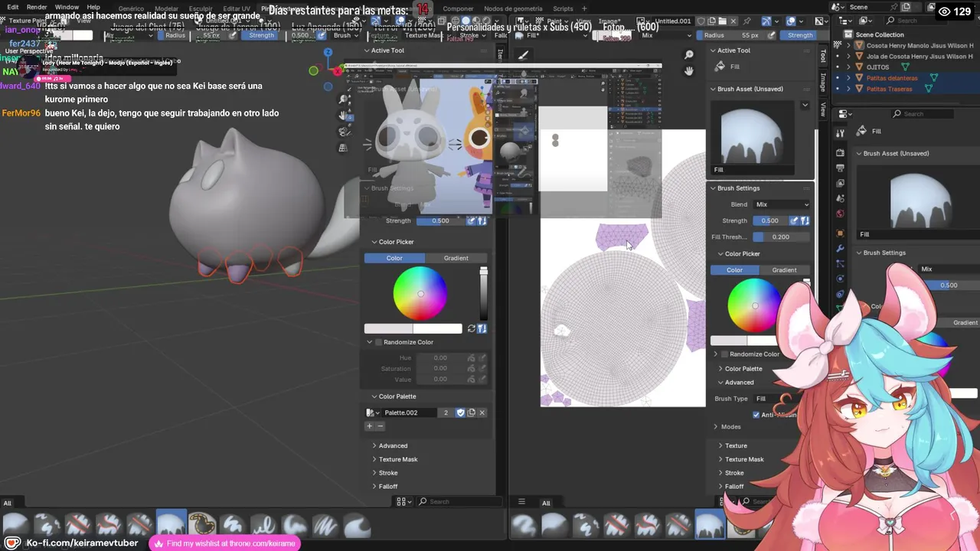Open the Blend mode Mix dropdown
The image size is (980, 551).
(781, 204)
